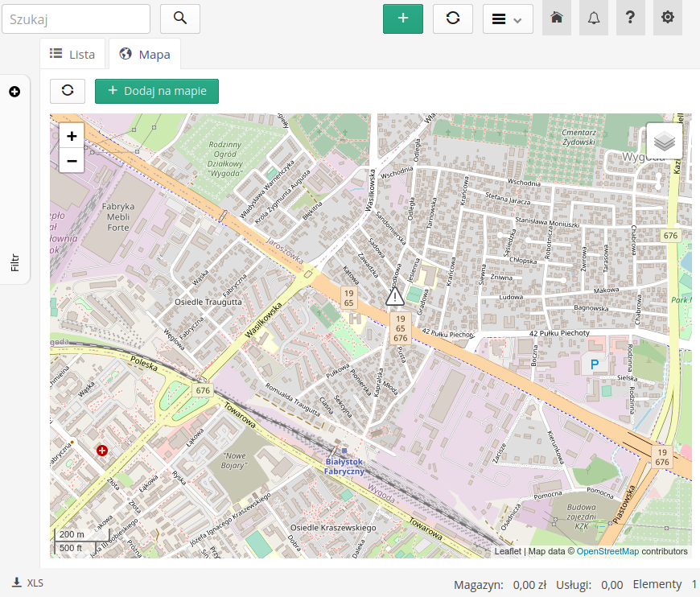This screenshot has width=700, height=597.
Task: Zoom out the map
Action: 72,161
